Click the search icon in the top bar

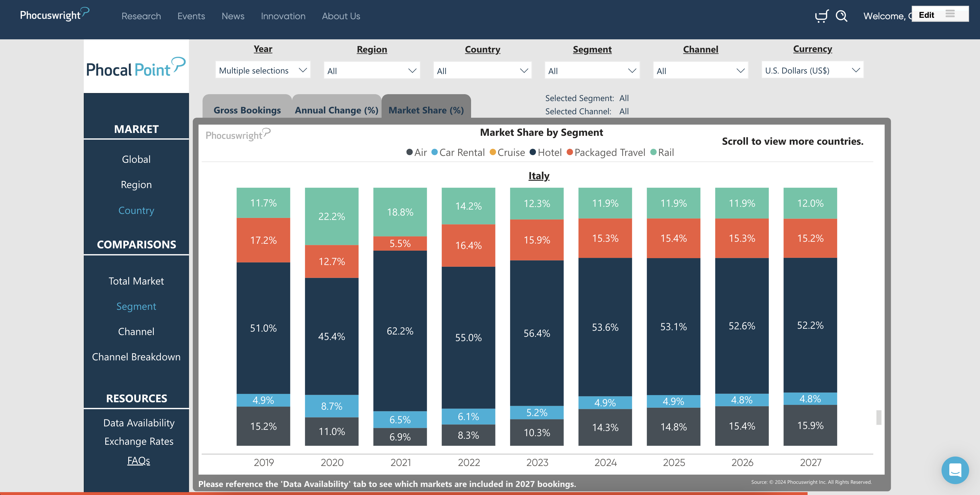[842, 16]
